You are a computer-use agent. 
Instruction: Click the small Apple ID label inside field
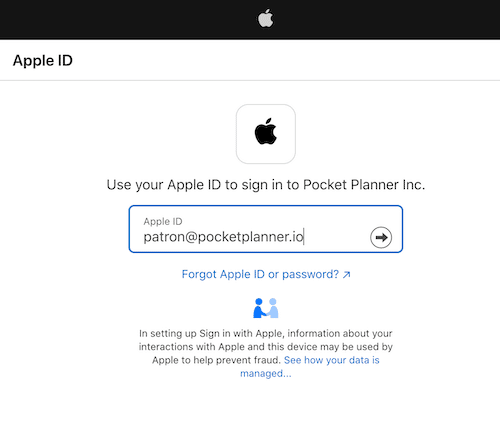163,221
